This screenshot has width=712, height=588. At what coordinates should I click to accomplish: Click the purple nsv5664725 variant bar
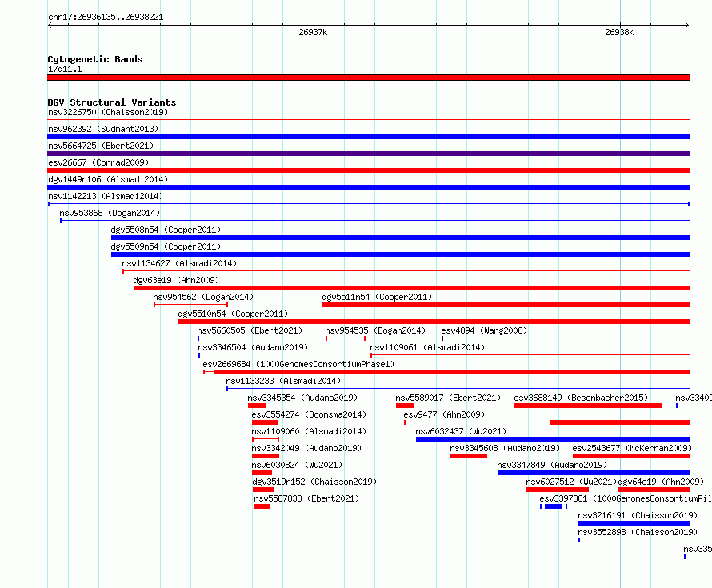pos(368,154)
